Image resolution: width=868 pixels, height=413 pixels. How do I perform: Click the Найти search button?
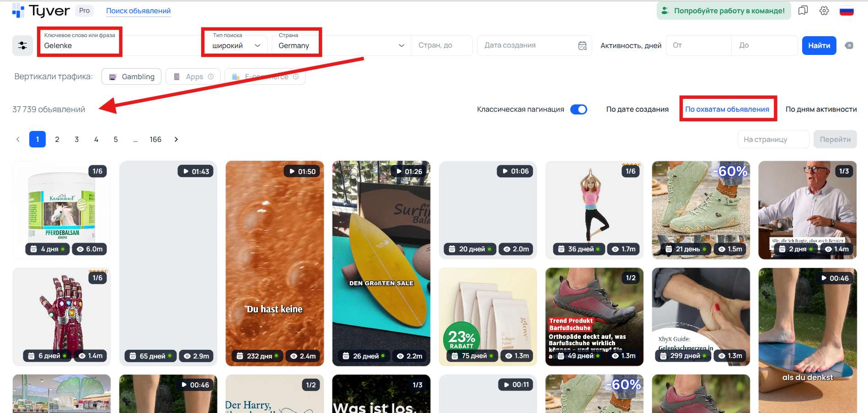(x=819, y=45)
